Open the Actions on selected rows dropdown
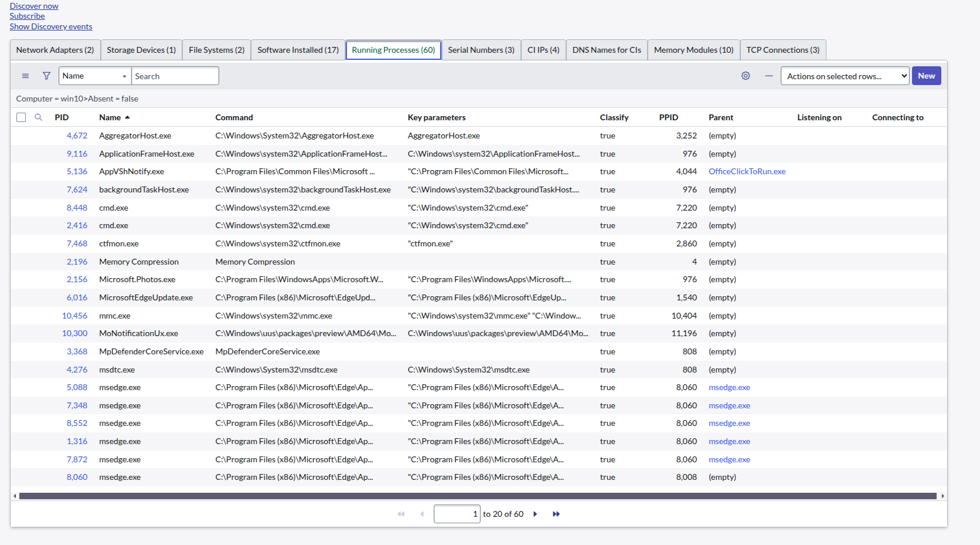Image resolution: width=980 pixels, height=545 pixels. pyautogui.click(x=845, y=76)
